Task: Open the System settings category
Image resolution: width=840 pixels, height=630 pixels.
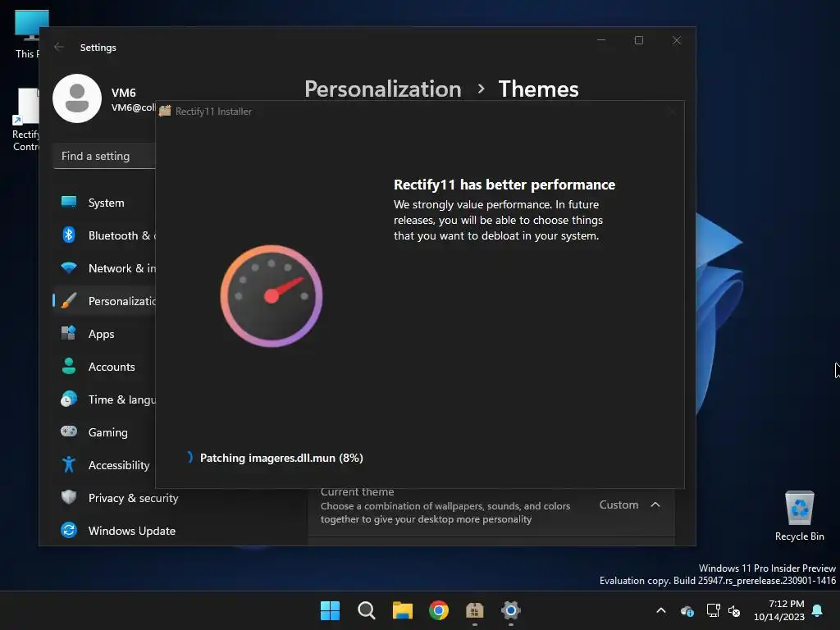Action: [106, 203]
